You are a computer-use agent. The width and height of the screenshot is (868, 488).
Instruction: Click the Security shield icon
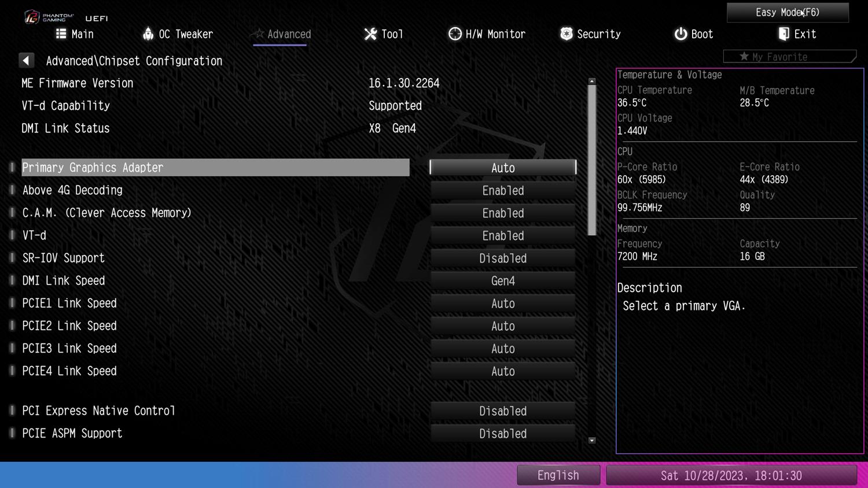pos(566,34)
